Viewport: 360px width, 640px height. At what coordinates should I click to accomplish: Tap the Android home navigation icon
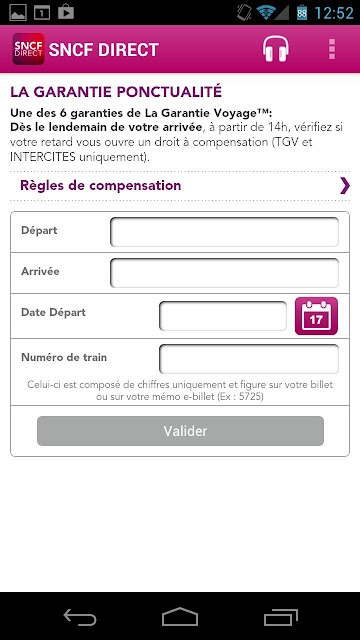coord(180,617)
